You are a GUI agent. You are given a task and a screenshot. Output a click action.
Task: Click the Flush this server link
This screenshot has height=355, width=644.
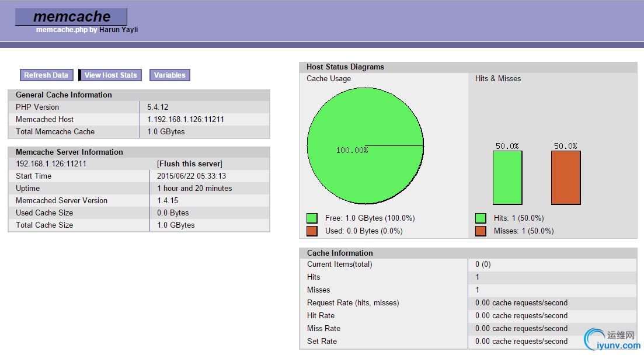coord(190,164)
